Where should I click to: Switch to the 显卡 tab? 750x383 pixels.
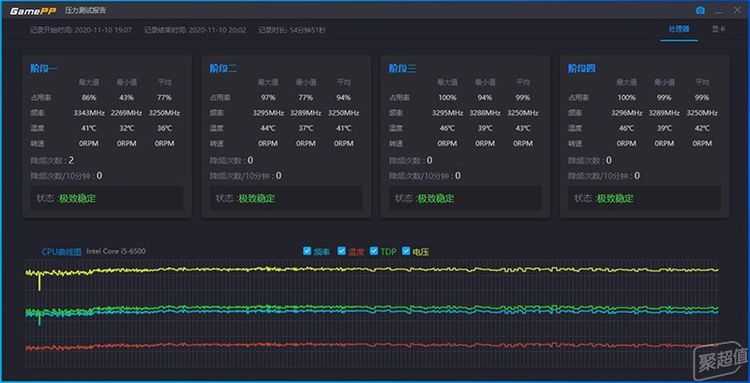point(718,29)
